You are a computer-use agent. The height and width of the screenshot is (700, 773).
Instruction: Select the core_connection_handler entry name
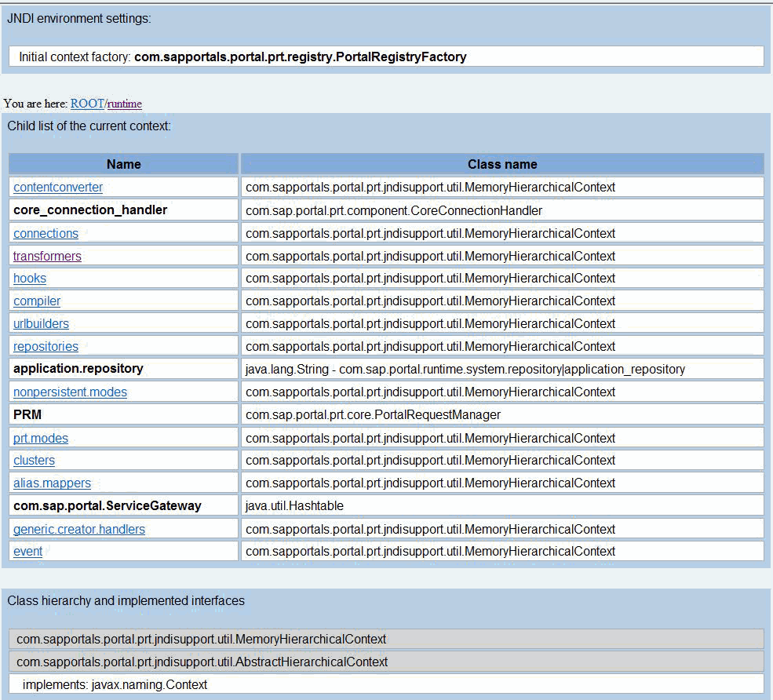click(90, 210)
